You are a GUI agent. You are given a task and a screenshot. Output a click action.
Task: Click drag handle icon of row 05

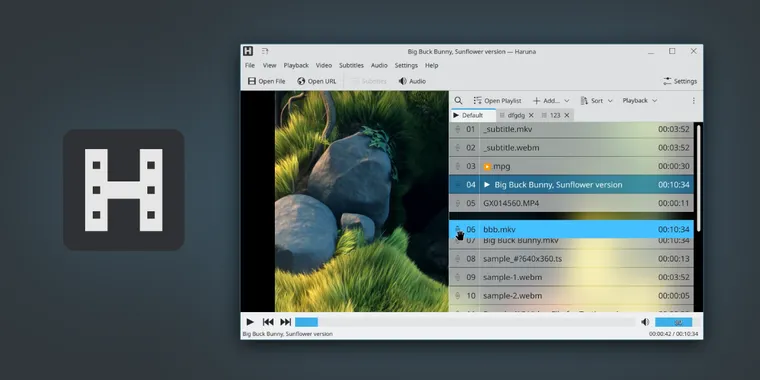tap(457, 203)
